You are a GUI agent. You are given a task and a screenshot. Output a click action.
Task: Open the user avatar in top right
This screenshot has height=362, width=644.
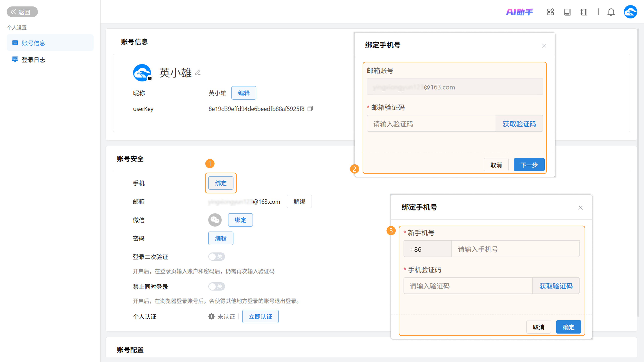click(x=630, y=12)
